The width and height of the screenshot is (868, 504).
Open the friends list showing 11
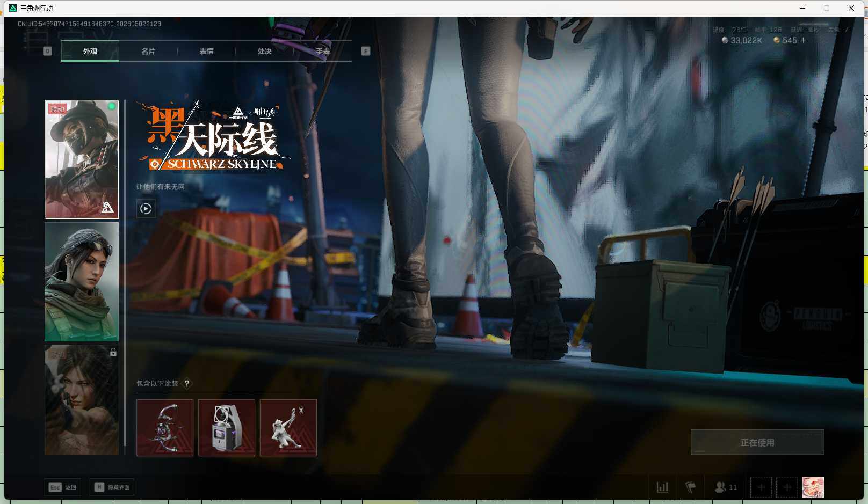pyautogui.click(x=726, y=487)
